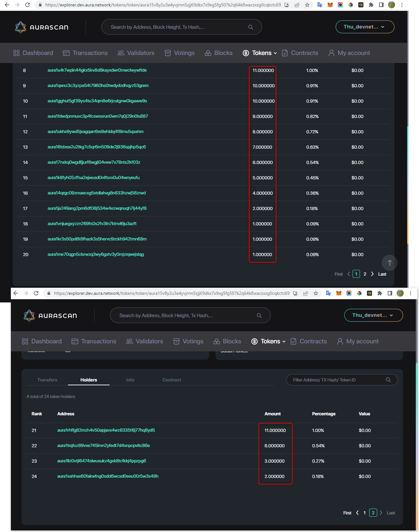This screenshot has height=532, width=419.
Task: Open the Tokens dropdown in the top window nav
Action: point(260,53)
